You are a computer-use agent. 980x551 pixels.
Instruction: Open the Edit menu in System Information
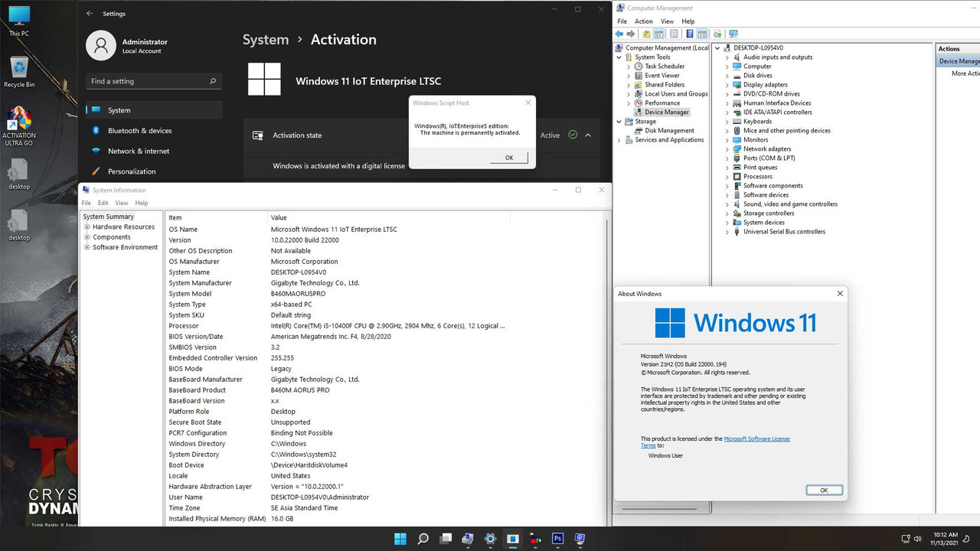103,203
